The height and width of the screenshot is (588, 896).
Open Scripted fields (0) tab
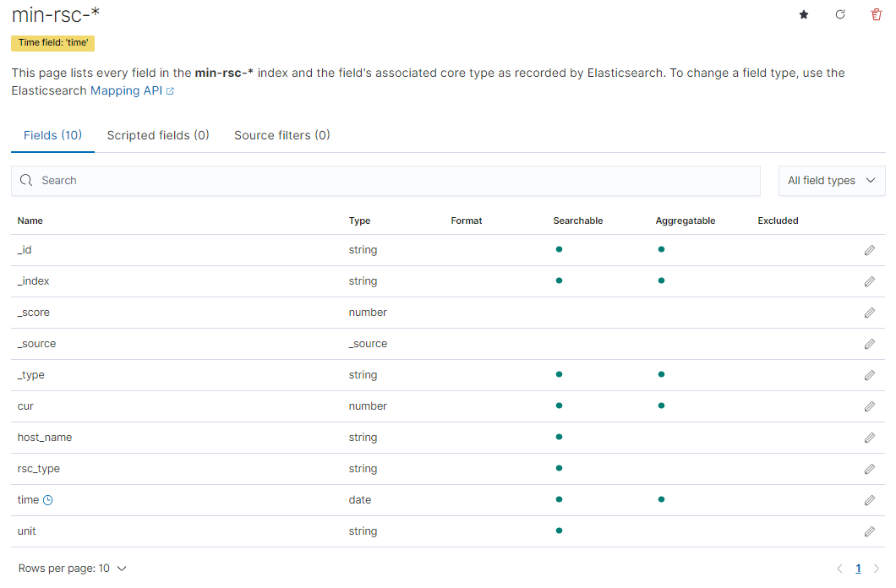(158, 135)
